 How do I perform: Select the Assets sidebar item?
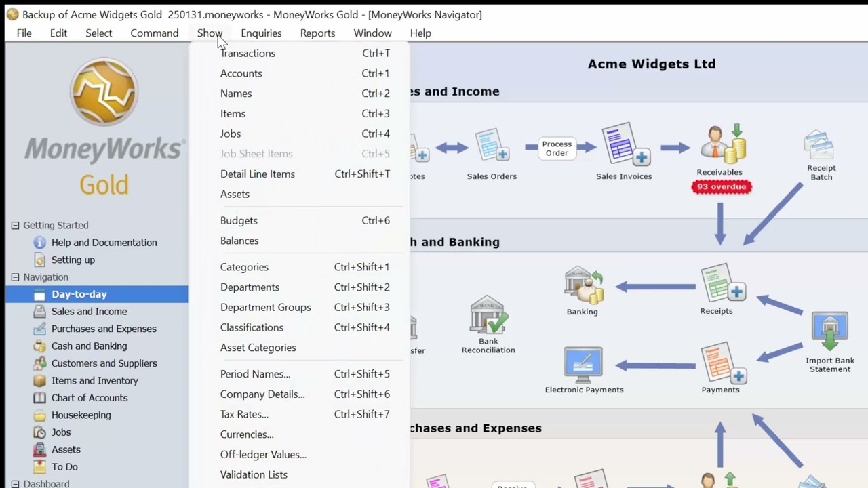point(66,449)
